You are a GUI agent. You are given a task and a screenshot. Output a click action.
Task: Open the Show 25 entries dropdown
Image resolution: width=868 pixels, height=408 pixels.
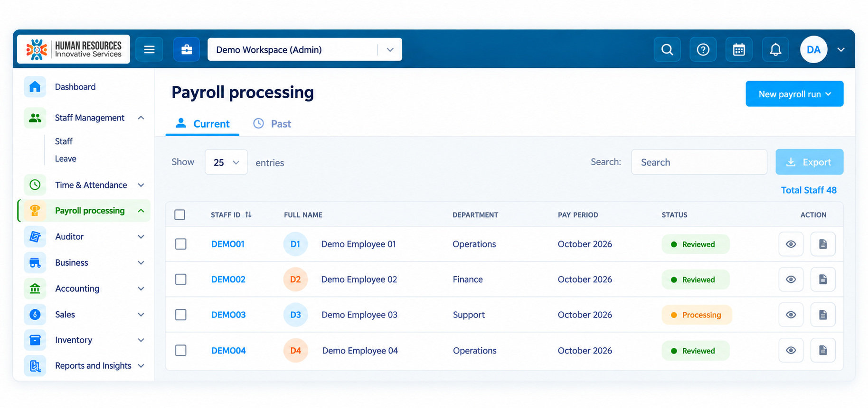click(x=226, y=162)
